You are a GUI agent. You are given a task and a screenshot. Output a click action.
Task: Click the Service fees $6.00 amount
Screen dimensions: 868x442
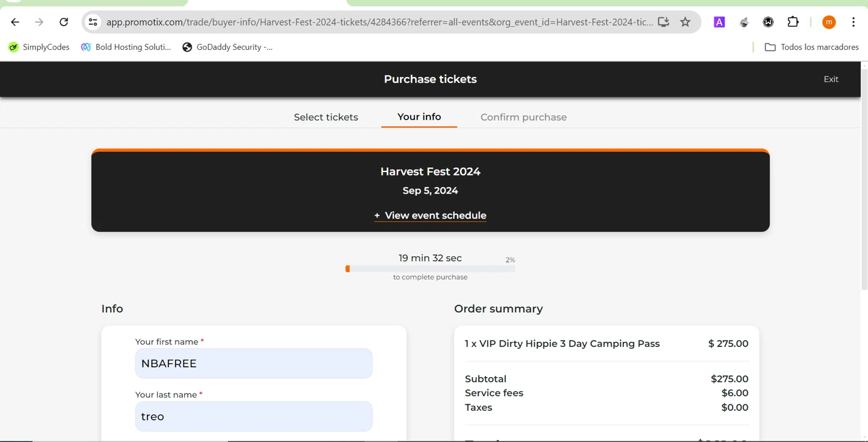click(735, 393)
